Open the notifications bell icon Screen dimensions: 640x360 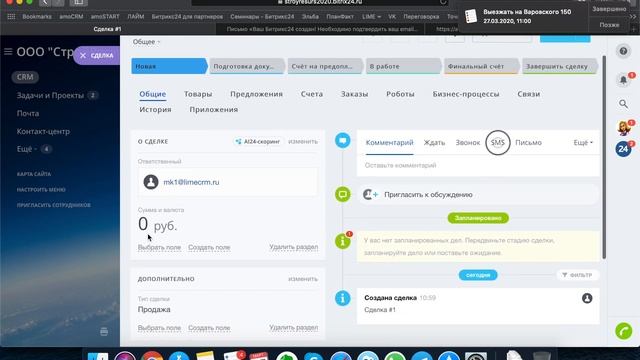click(623, 80)
